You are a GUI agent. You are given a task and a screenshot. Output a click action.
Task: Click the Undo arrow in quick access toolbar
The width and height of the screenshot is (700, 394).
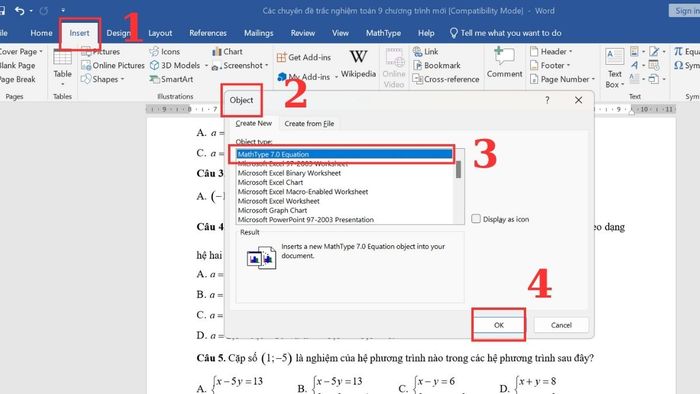coord(19,10)
